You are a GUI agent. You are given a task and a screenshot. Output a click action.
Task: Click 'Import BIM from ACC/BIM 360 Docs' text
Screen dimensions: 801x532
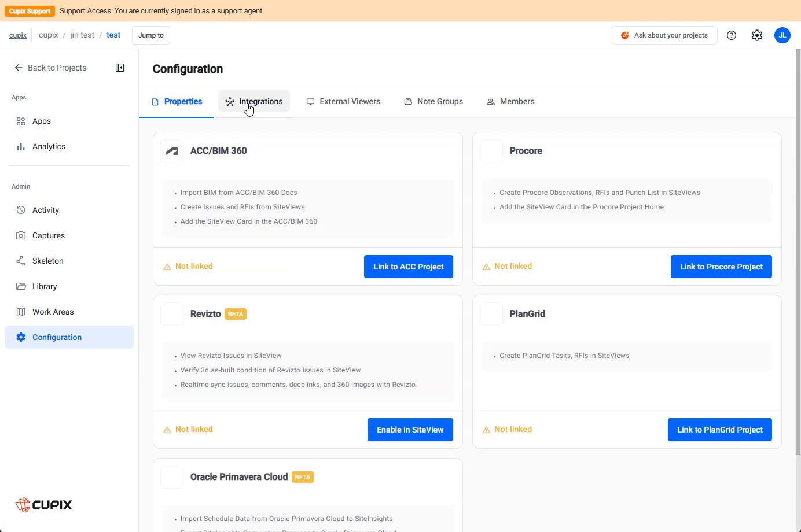pos(238,193)
